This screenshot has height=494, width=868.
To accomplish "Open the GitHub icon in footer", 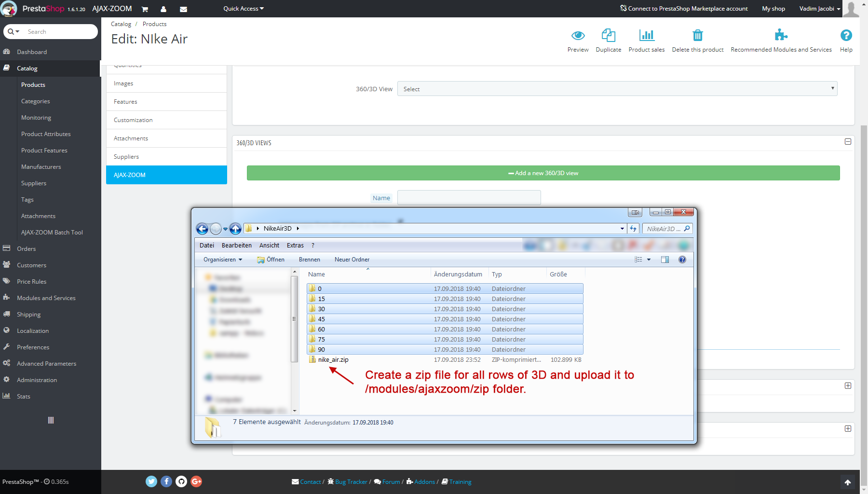I will [x=181, y=481].
